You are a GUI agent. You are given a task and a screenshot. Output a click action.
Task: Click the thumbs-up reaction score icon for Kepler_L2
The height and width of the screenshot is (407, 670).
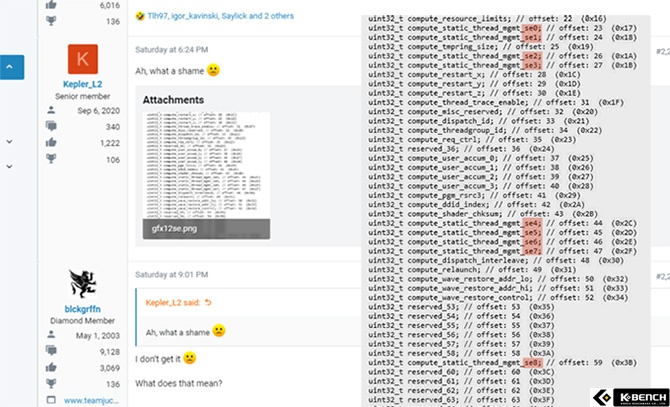[x=51, y=143]
